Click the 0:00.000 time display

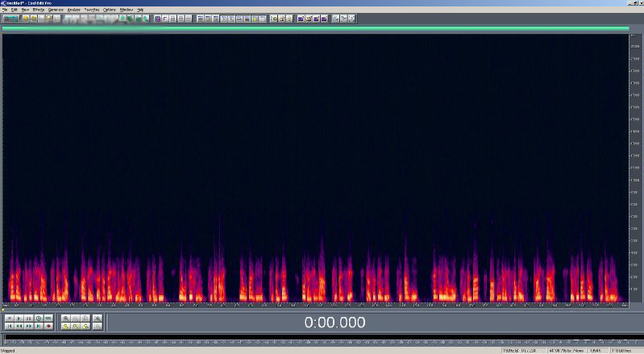coord(334,323)
